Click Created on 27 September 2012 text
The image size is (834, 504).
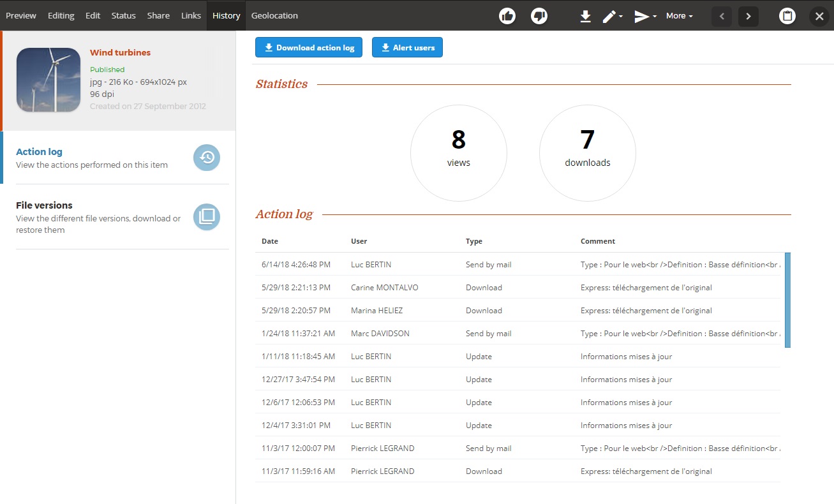[x=148, y=107]
